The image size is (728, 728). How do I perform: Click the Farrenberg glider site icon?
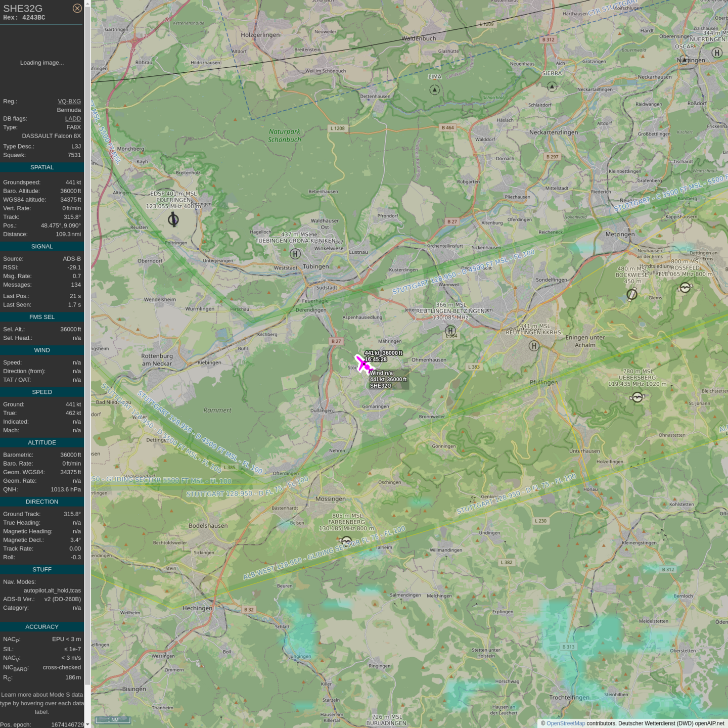click(x=346, y=541)
